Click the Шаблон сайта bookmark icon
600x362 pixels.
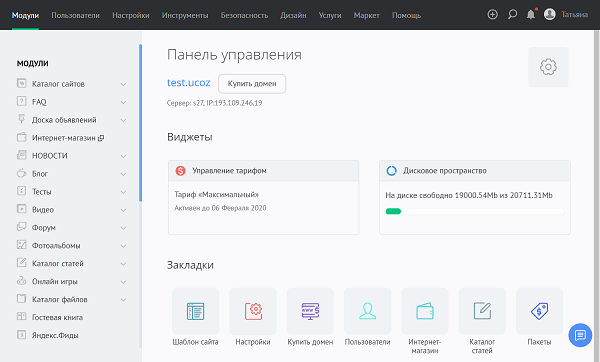tap(196, 311)
